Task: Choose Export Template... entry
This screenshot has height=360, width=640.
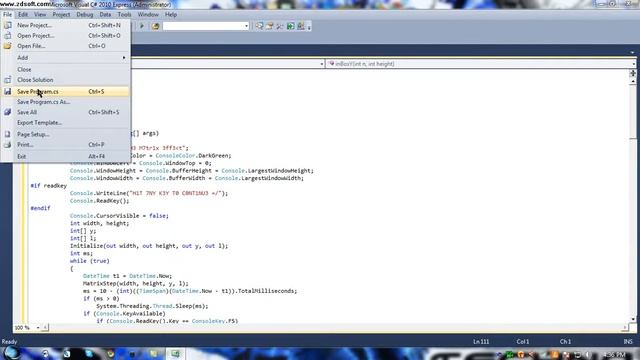Action: point(65,122)
